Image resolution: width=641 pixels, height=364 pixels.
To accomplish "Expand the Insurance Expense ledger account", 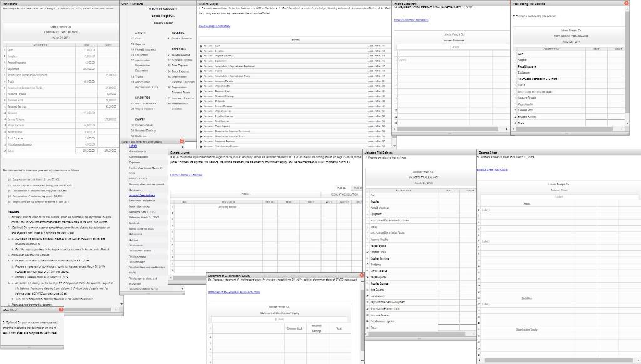I will click(x=201, y=141).
